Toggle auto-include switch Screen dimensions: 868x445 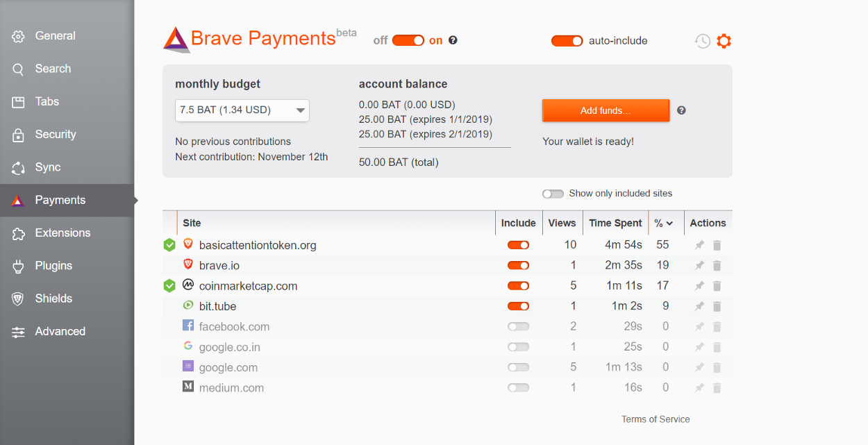click(x=567, y=41)
